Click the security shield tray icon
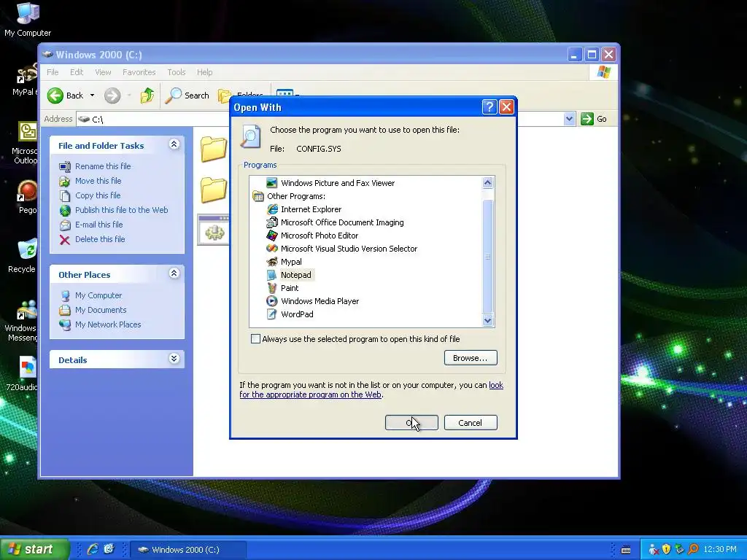This screenshot has width=747, height=560. click(666, 550)
